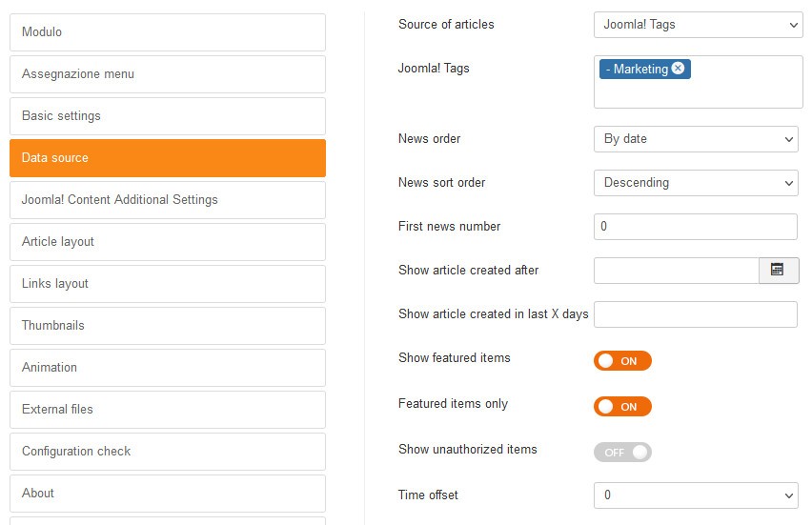812x525 pixels.
Task: Remove the Marketing tag with its x icon
Action: [x=678, y=69]
